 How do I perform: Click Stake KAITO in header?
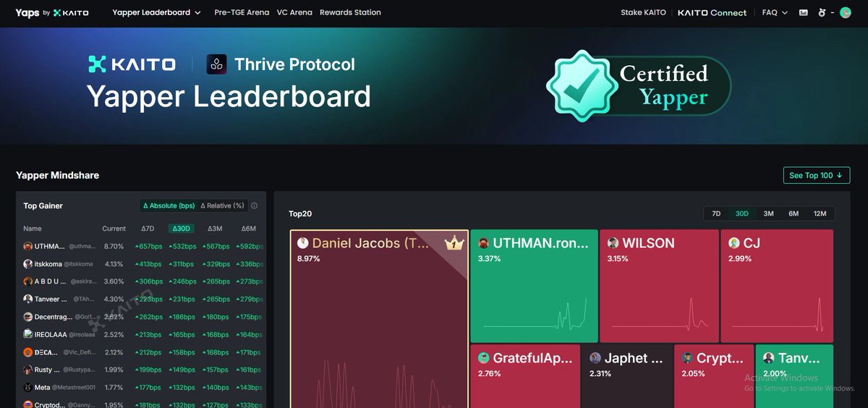point(642,12)
